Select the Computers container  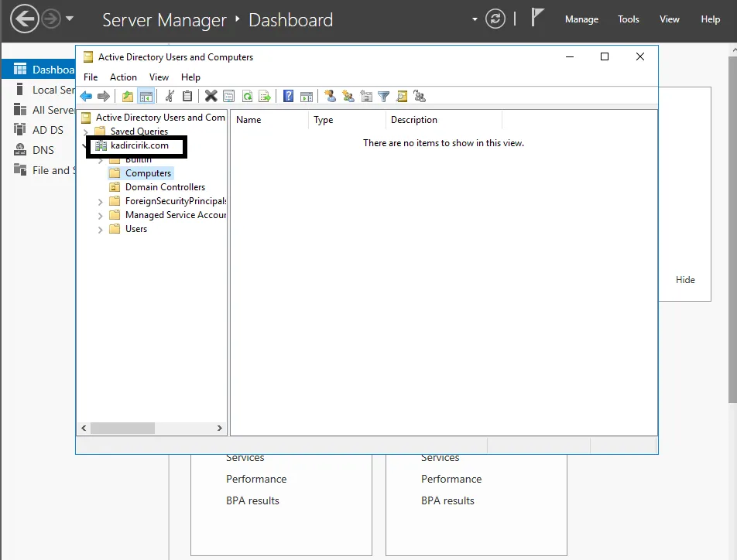(x=148, y=173)
